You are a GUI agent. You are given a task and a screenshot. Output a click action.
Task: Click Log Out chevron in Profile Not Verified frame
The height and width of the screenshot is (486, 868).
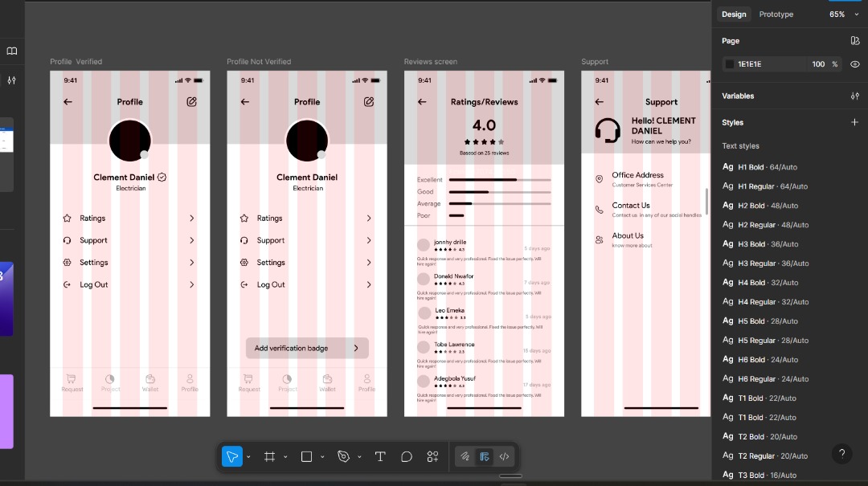pyautogui.click(x=369, y=284)
